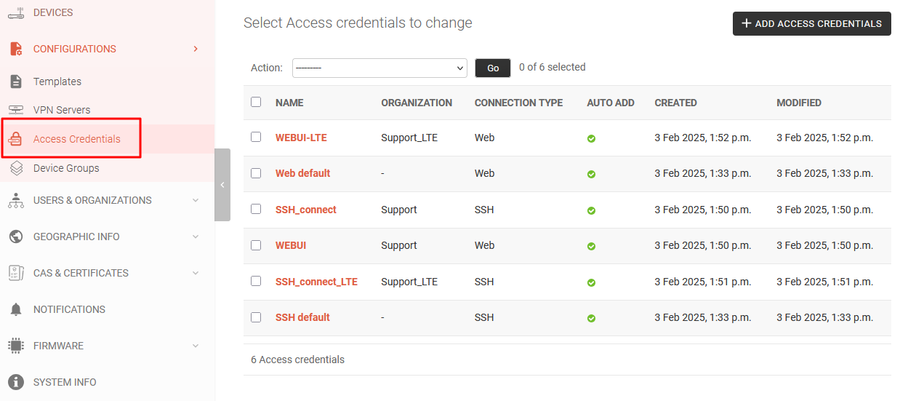This screenshot has width=900, height=401.
Task: Click the System Info icon
Action: pyautogui.click(x=16, y=382)
